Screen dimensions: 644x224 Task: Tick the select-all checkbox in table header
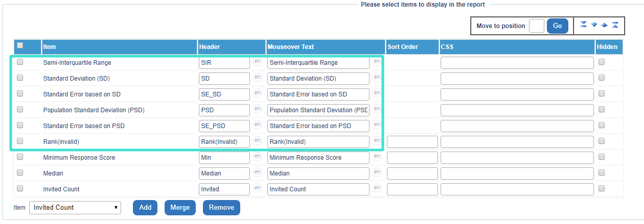click(20, 45)
